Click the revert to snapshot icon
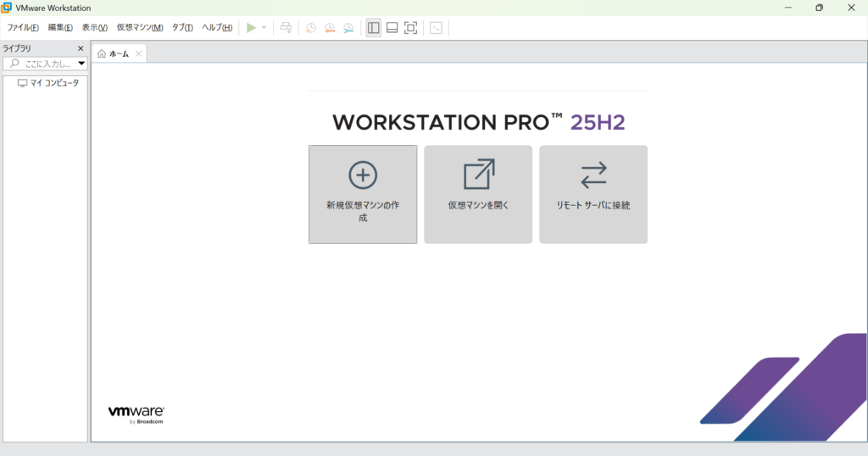The image size is (868, 456). tap(330, 28)
